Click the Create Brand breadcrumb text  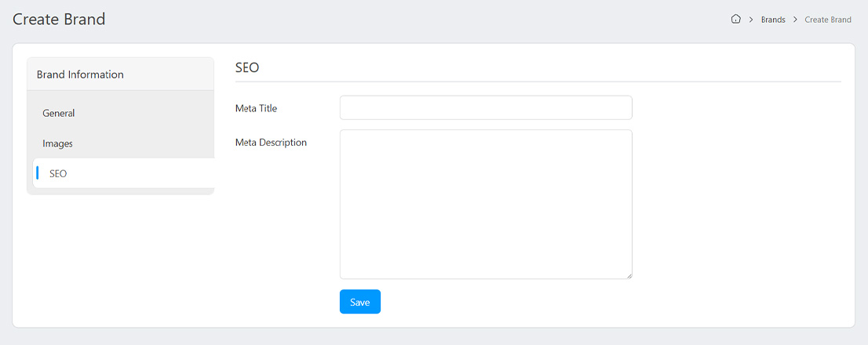[x=828, y=20]
